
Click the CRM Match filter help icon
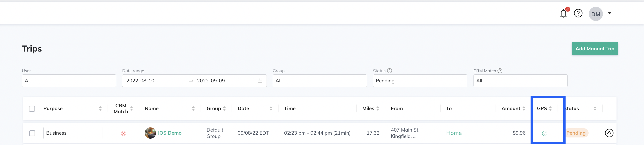500,71
